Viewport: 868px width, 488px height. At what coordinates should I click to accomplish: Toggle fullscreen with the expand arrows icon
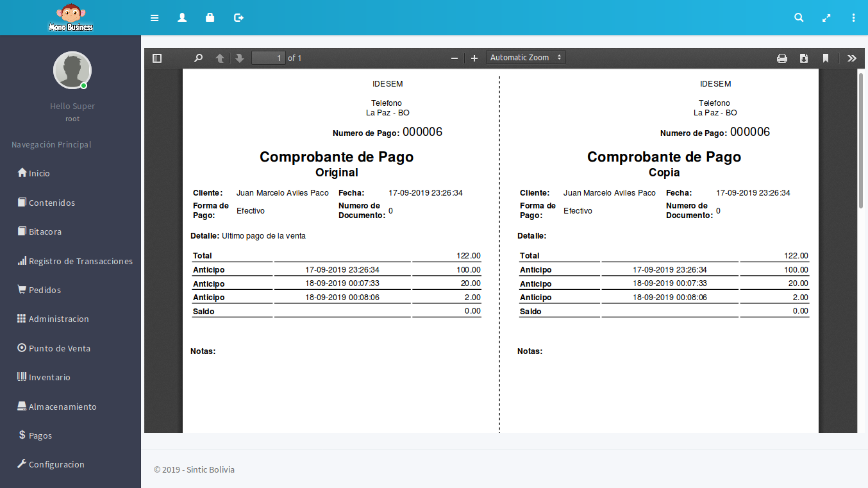click(826, 18)
